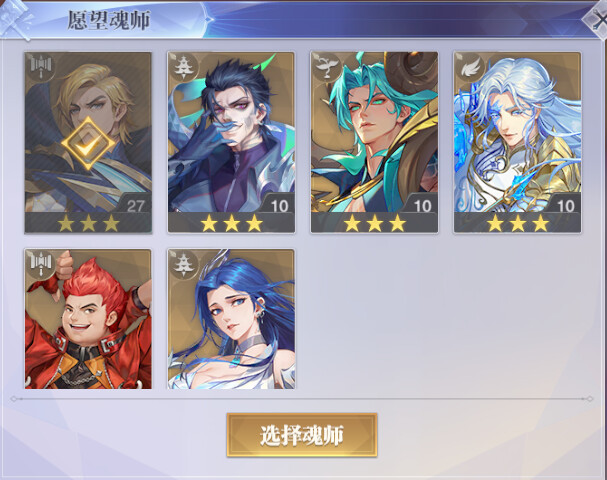
Task: Click the level 10 badge on the silver-haired hero
Action: coord(565,206)
